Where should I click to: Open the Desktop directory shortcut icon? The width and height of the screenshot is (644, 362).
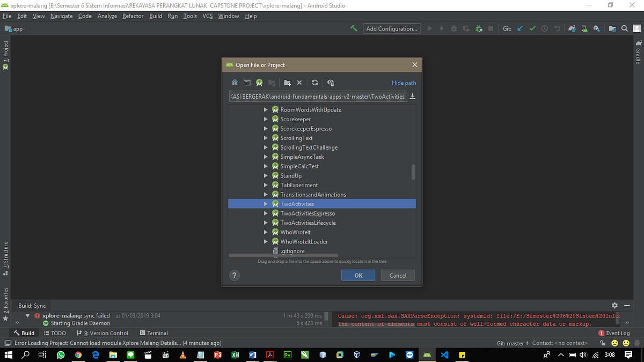(247, 83)
